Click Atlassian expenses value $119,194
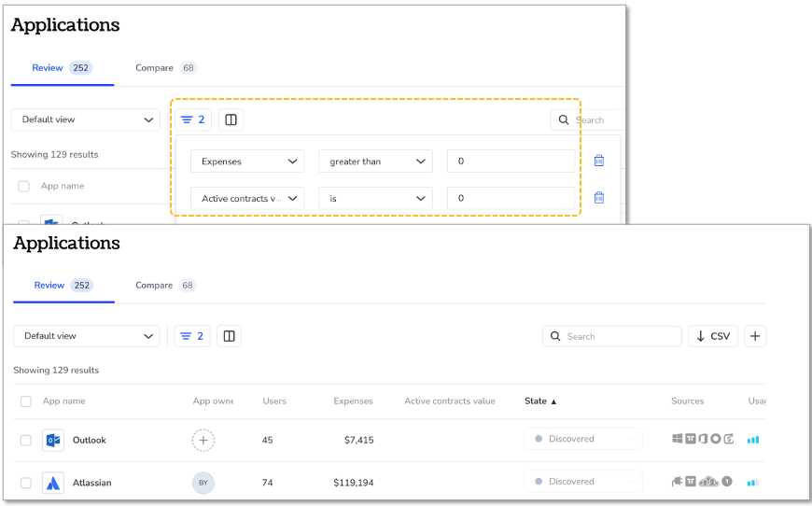 point(354,483)
